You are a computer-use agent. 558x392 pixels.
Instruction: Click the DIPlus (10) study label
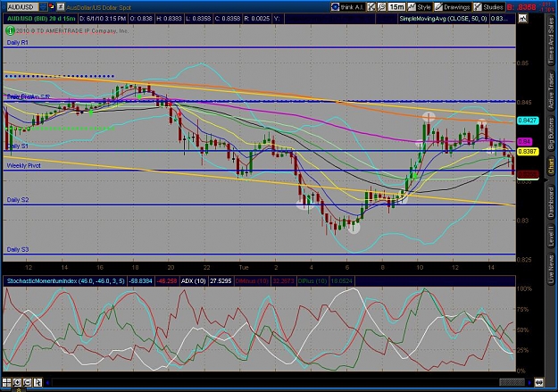(312, 281)
